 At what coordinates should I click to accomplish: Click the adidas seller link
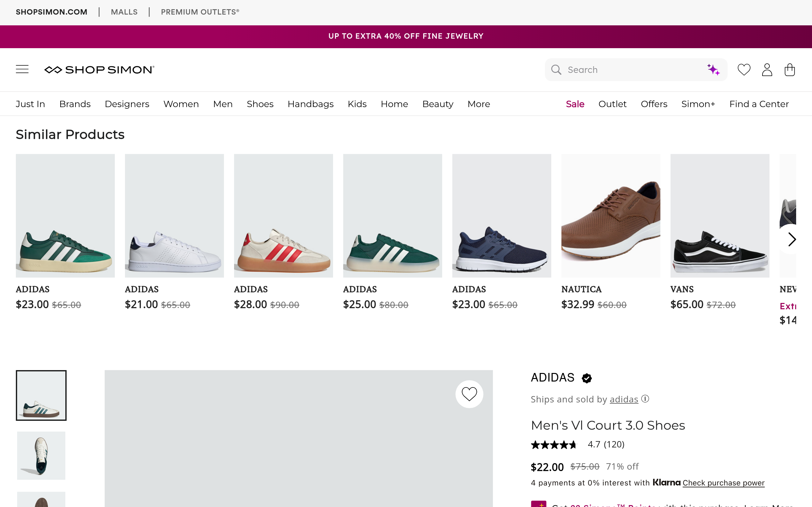click(x=624, y=399)
